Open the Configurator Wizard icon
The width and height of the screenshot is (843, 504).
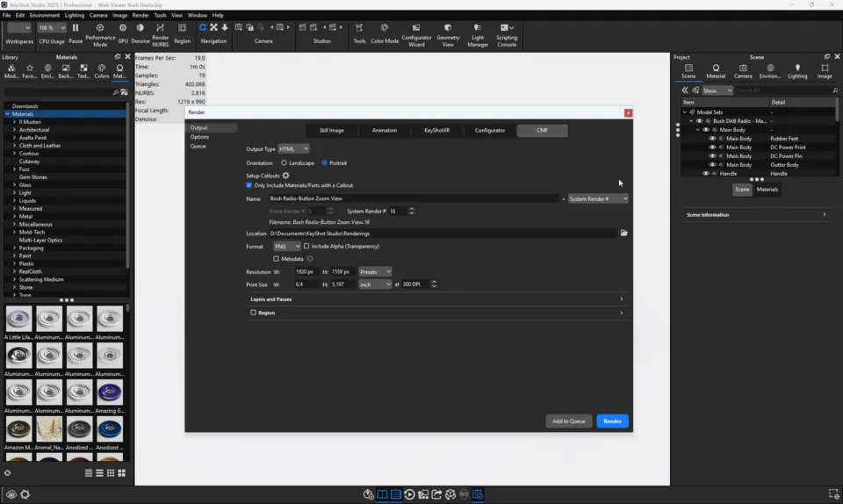(416, 28)
